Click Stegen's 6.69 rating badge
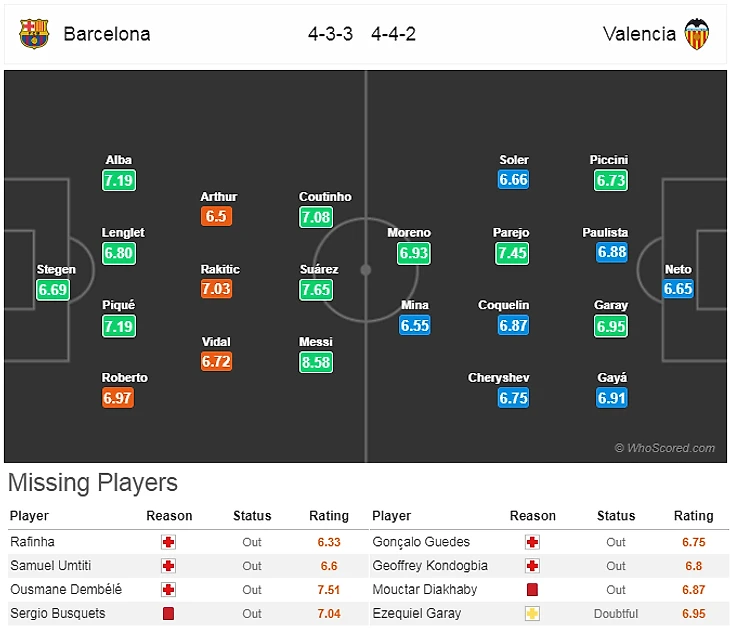The width and height of the screenshot is (730, 638). (x=53, y=290)
